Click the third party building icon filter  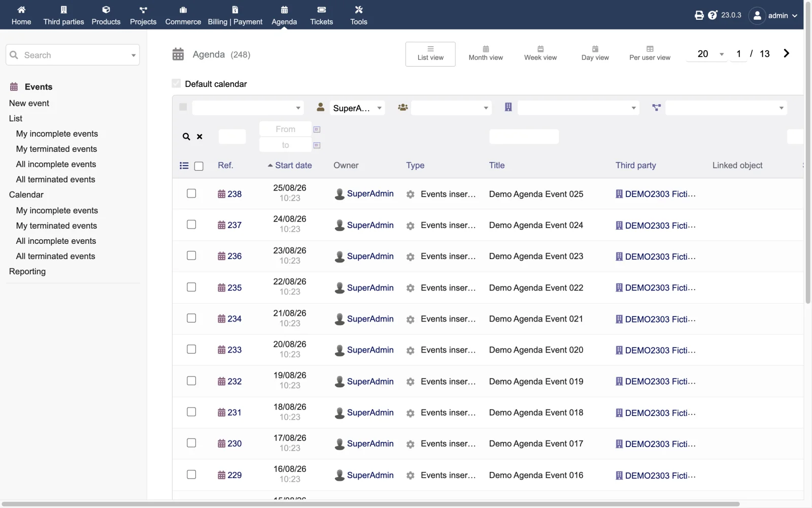coord(508,107)
